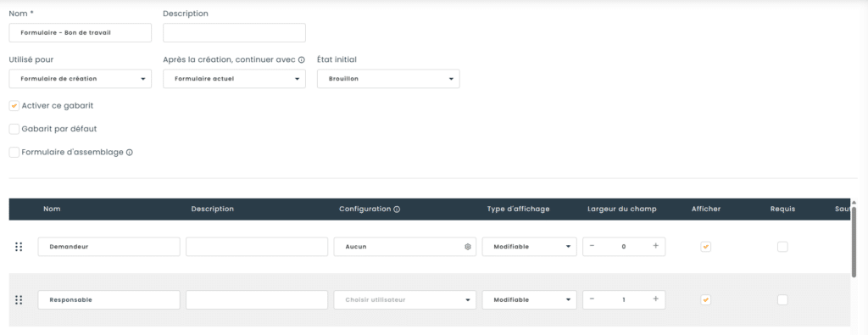The image size is (868, 335).
Task: Open Type d'affichage dropdown in Demandeur row
Action: coord(529,247)
